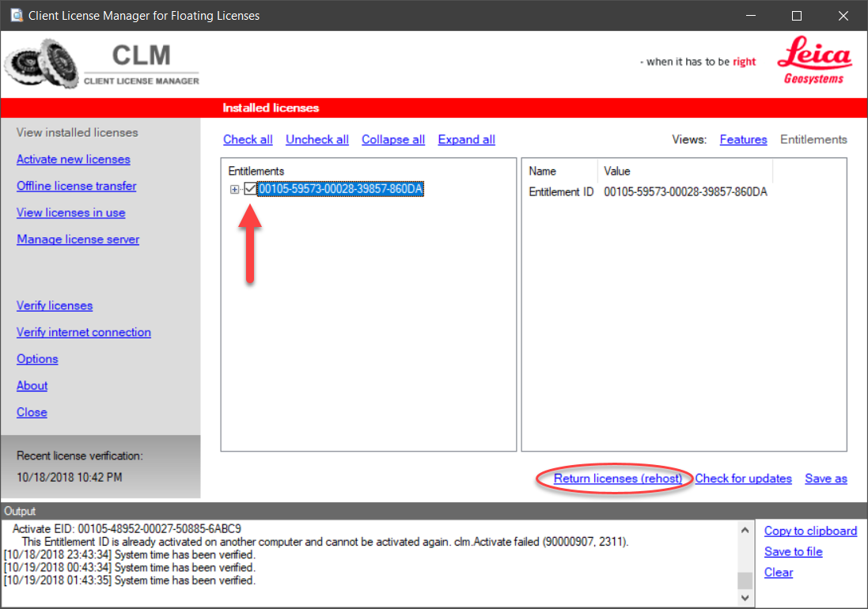Select the Entitlement ID row value
This screenshot has width=868, height=609.
click(x=685, y=192)
